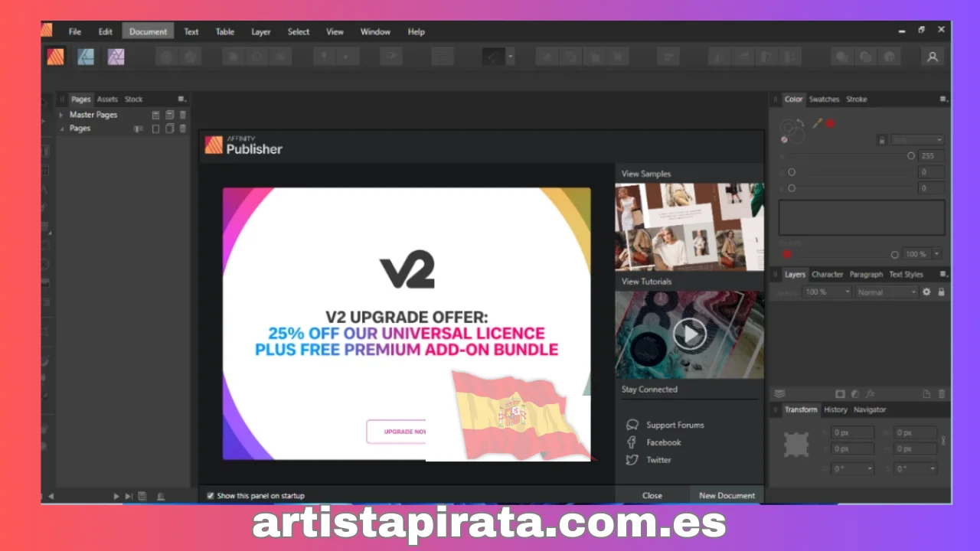
Task: Open the toolbar stroke color dropdown arrow
Action: [x=510, y=57]
